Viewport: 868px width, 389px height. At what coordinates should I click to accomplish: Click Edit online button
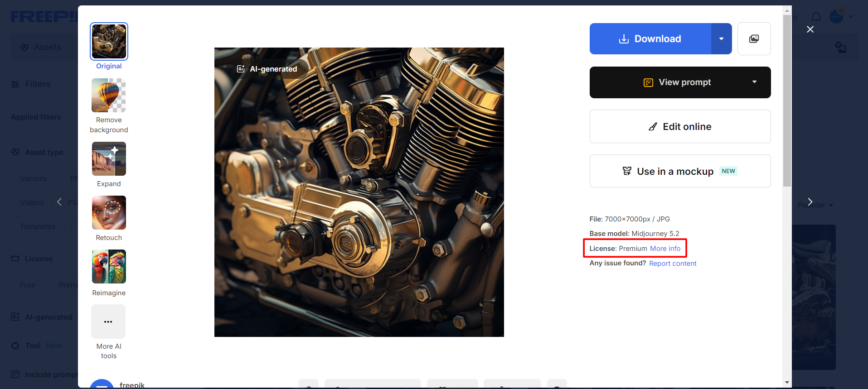(680, 127)
